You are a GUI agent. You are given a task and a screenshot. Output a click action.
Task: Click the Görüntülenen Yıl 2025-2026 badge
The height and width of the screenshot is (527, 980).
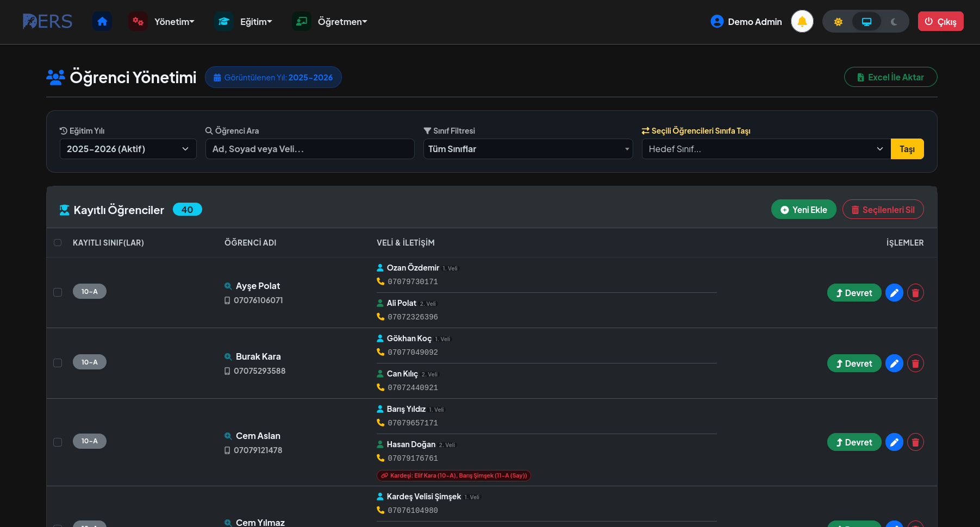click(x=273, y=77)
